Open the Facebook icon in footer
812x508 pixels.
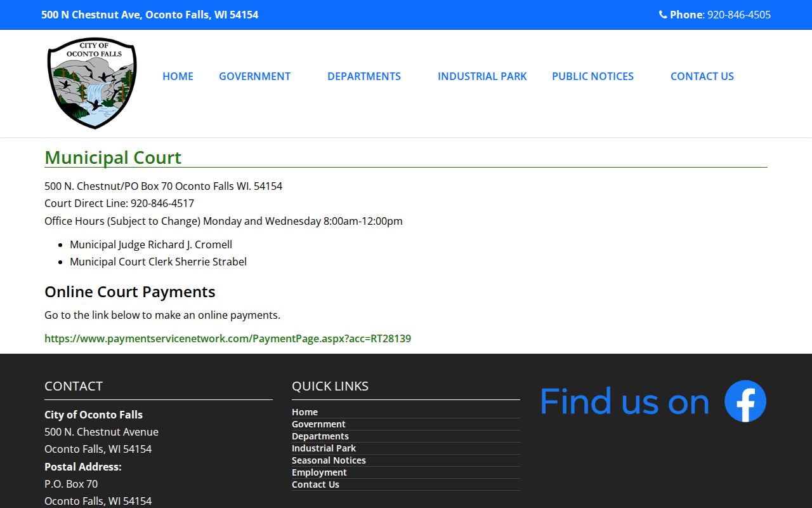[x=745, y=401]
